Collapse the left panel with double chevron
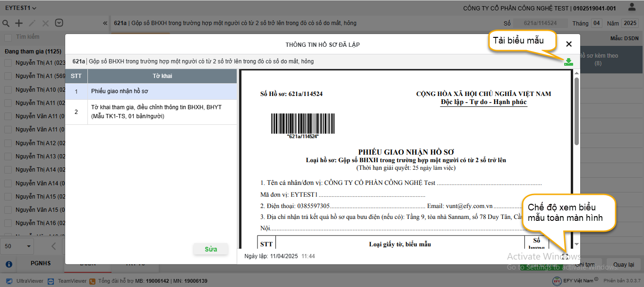The width and height of the screenshot is (644, 287). tap(105, 23)
